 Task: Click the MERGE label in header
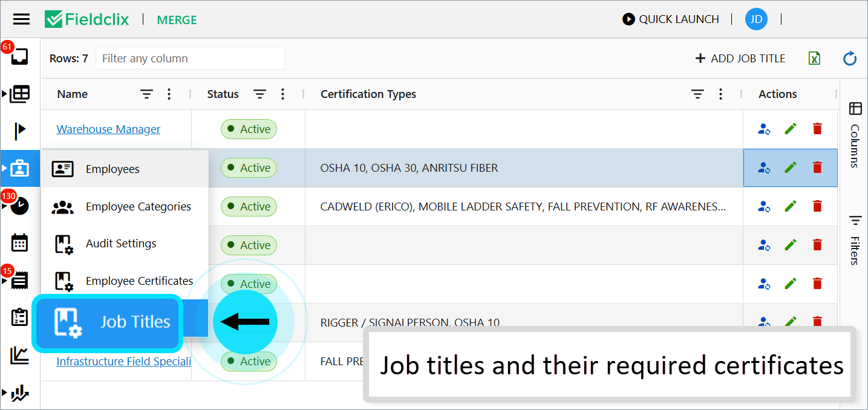point(177,19)
